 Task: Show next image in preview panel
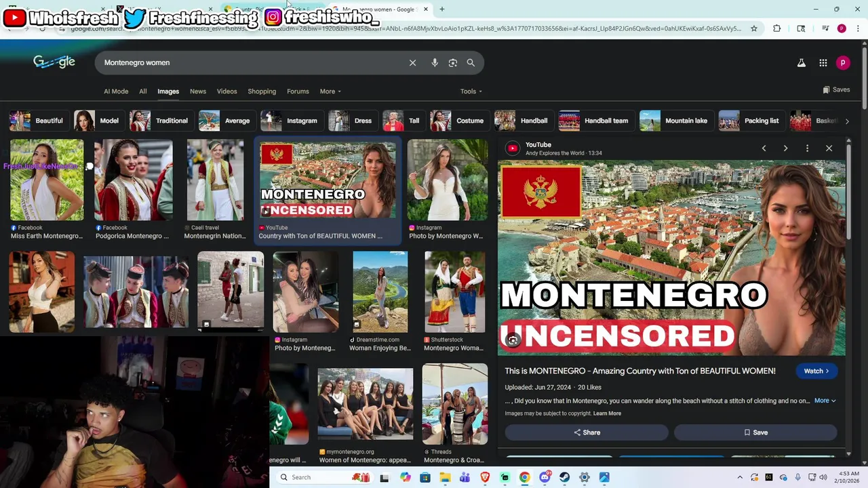click(785, 148)
